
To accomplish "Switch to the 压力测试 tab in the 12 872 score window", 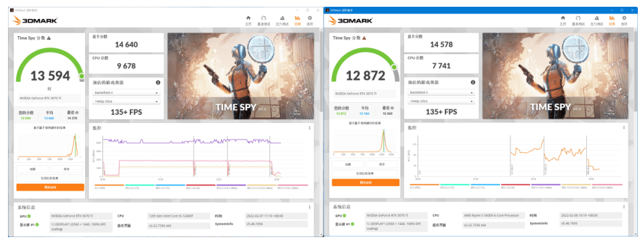I will coord(597,20).
